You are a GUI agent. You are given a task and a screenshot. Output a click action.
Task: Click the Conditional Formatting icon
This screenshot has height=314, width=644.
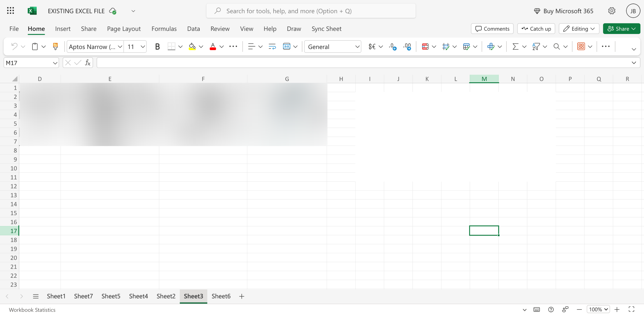(x=425, y=47)
